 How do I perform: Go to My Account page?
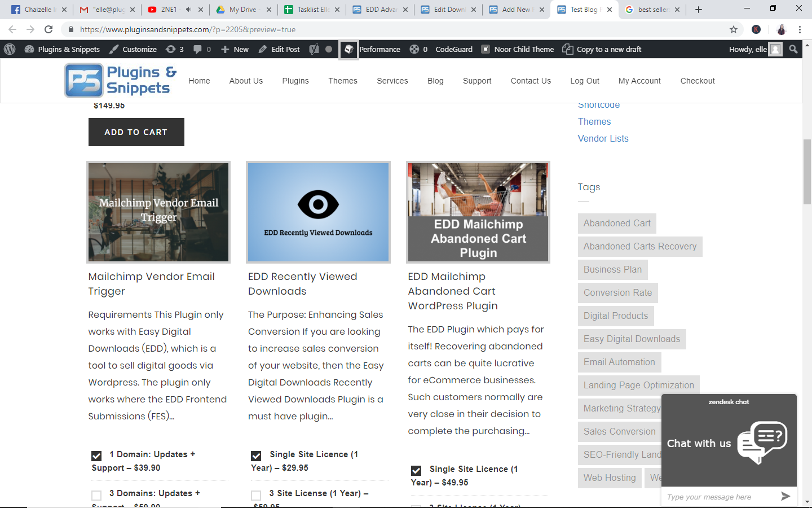pyautogui.click(x=639, y=81)
